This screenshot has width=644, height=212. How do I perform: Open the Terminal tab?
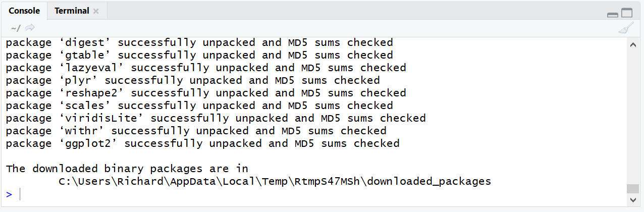coord(72,11)
